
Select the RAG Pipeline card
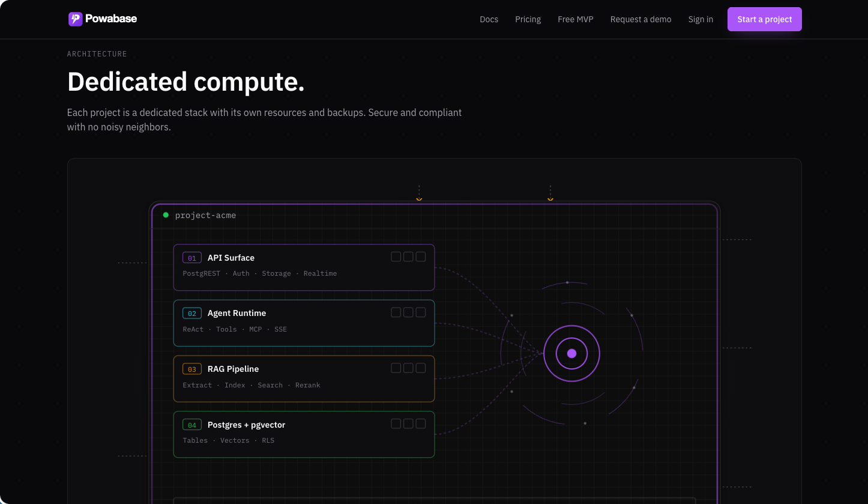coord(304,378)
